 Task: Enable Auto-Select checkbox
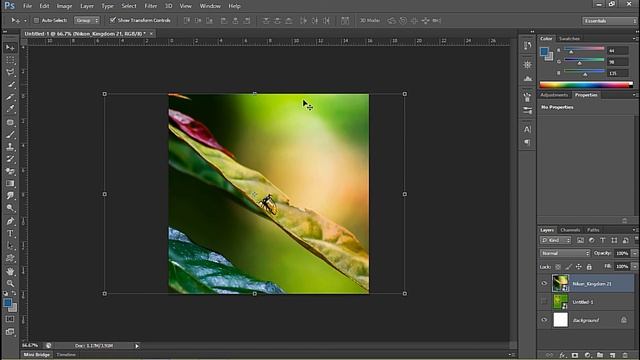[36, 20]
